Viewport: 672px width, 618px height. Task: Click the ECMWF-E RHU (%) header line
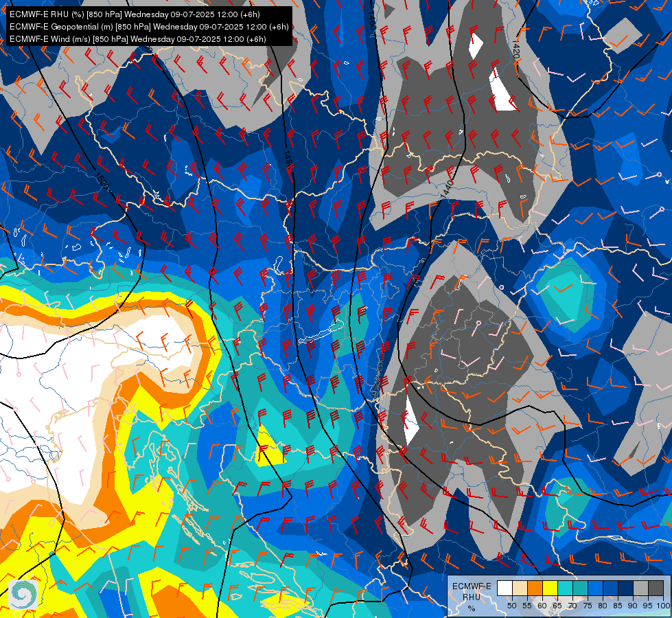(x=135, y=14)
